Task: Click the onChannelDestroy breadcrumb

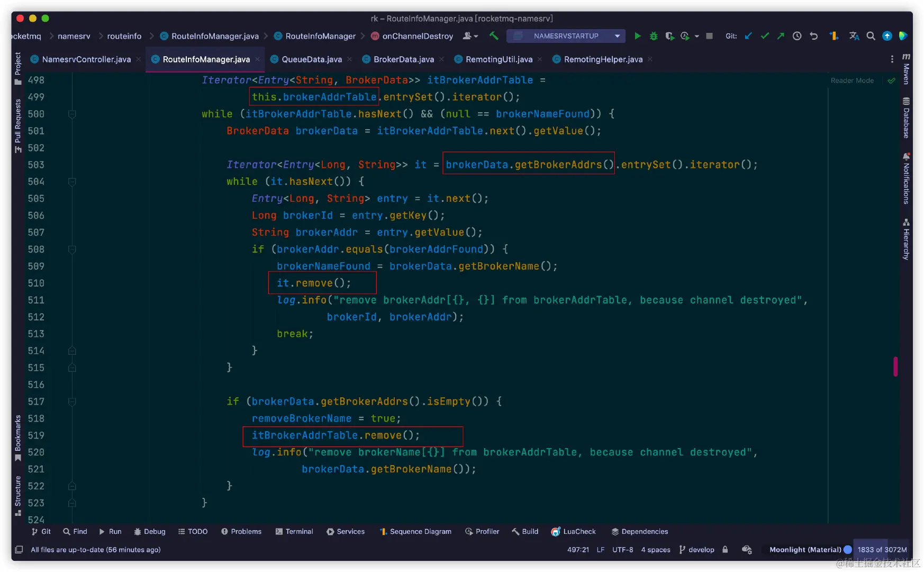Action: tap(412, 36)
